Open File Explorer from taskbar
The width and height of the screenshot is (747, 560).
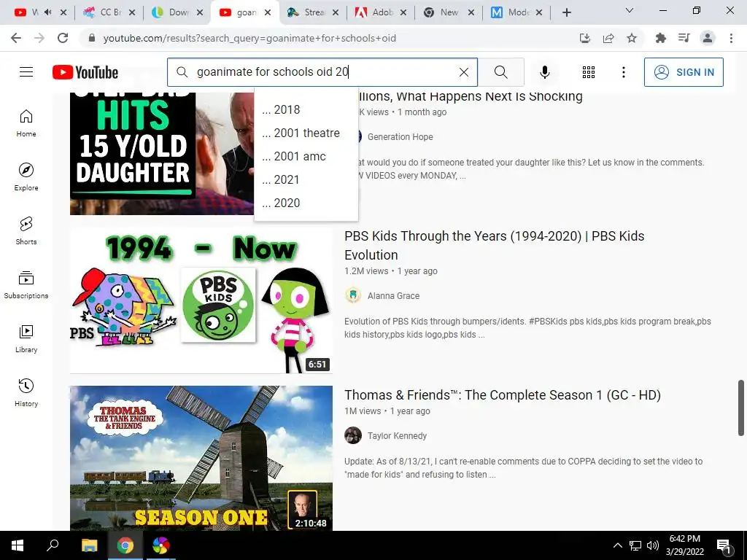(x=89, y=545)
